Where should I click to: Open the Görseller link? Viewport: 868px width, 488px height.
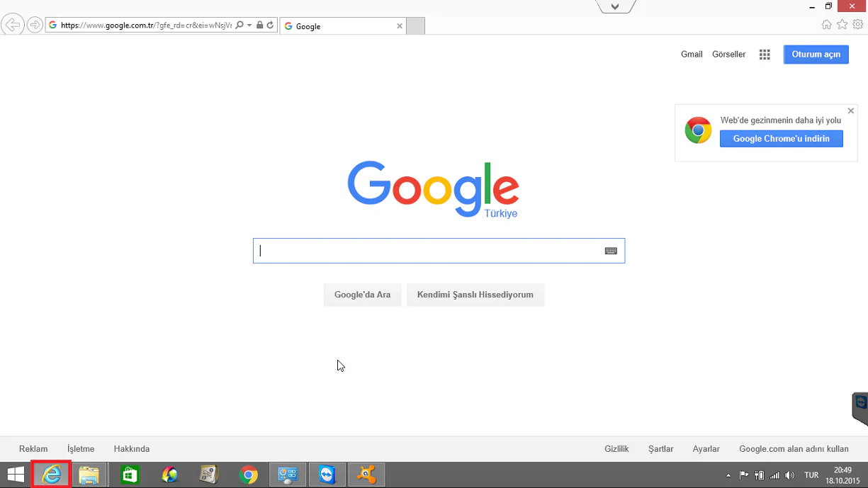coord(728,55)
